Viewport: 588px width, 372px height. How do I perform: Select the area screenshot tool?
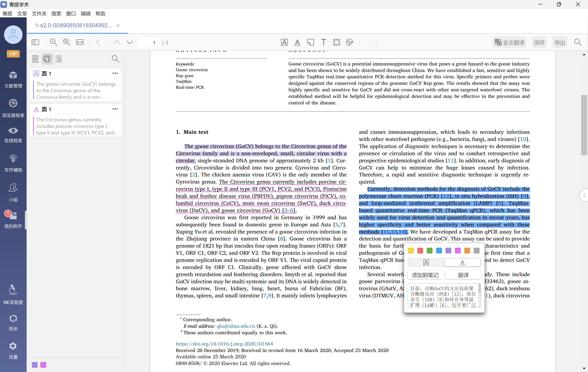pos(336,42)
